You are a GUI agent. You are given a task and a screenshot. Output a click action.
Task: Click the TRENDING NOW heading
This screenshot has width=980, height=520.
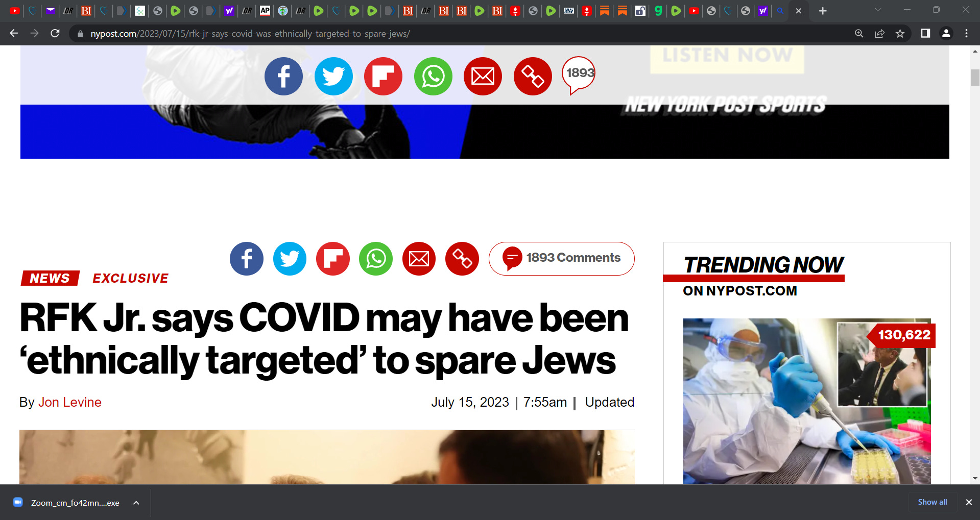coord(763,265)
